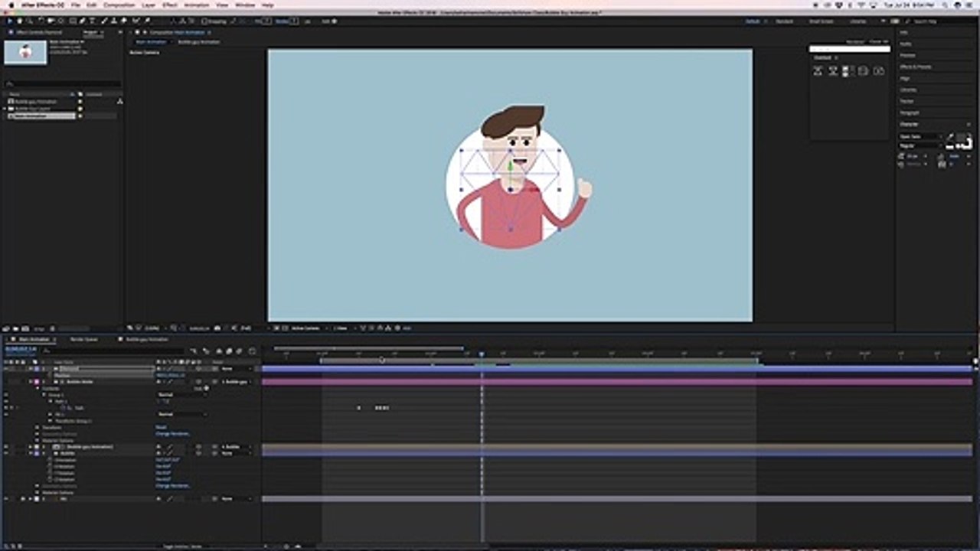This screenshot has width=980, height=551.
Task: Hide layer 5 with its eye icon
Action: click(x=6, y=499)
